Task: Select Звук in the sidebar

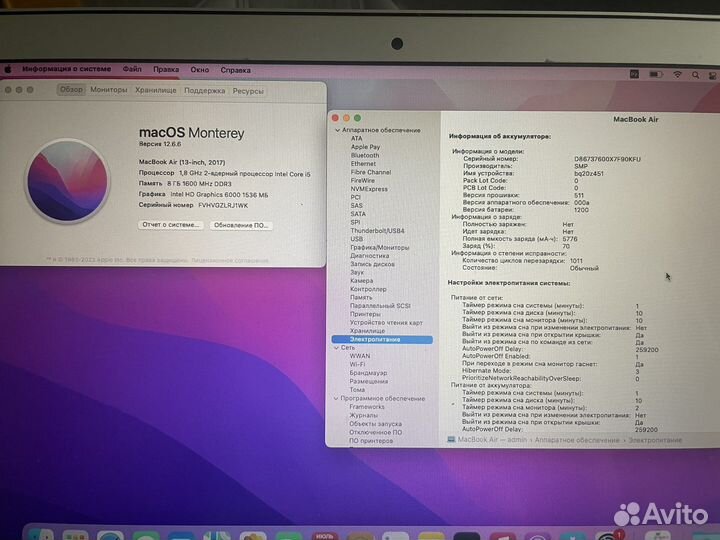Action: click(x=357, y=272)
